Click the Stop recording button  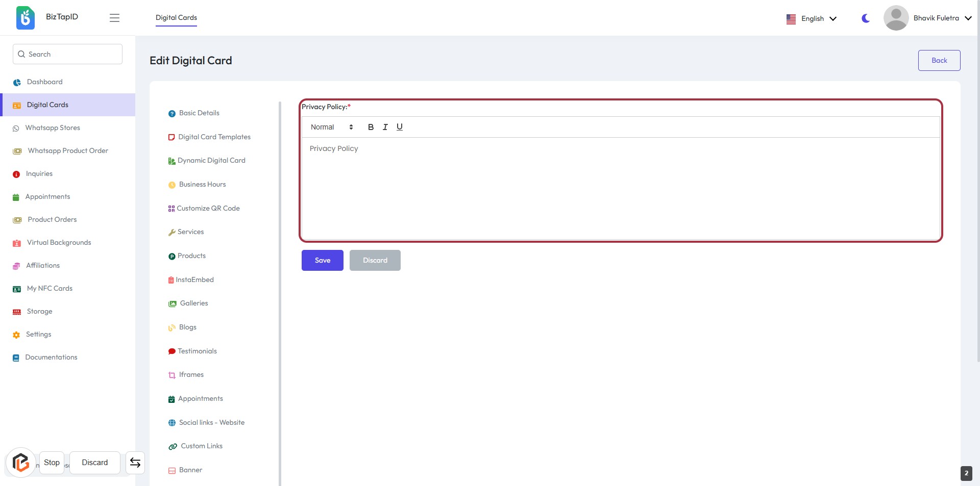52,463
